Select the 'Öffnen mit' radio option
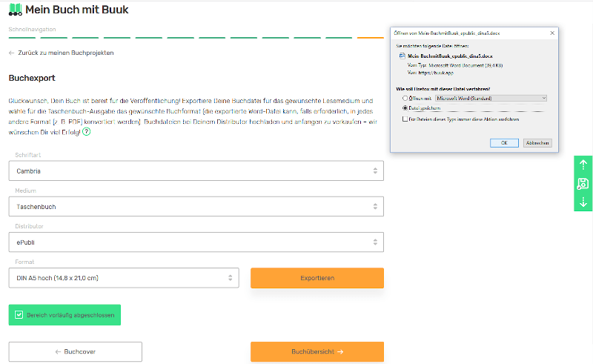This screenshot has width=593, height=364. pos(405,98)
